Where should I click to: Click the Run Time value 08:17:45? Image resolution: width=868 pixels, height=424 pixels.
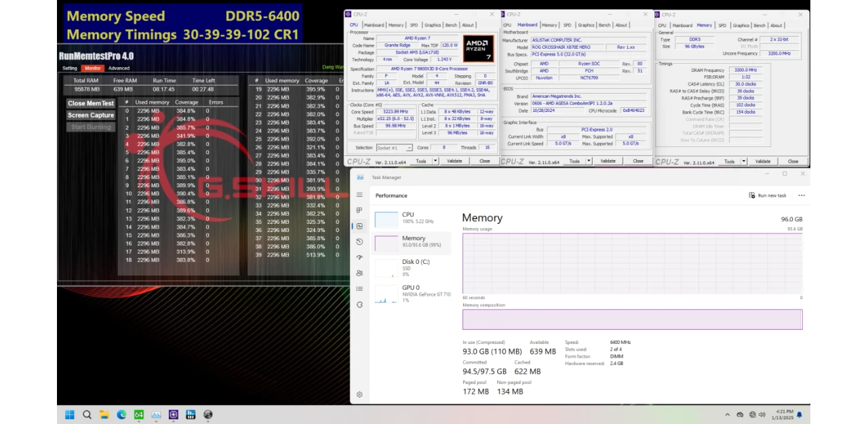pos(163,89)
